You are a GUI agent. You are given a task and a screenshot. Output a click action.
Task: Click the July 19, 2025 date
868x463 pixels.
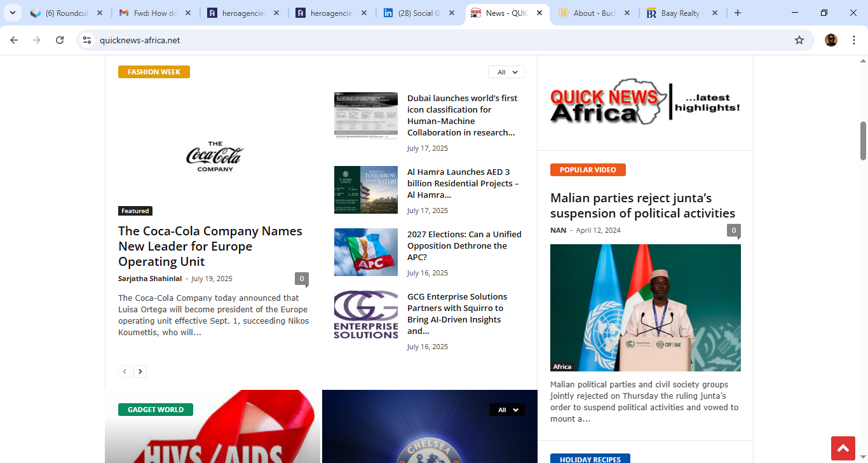point(212,279)
